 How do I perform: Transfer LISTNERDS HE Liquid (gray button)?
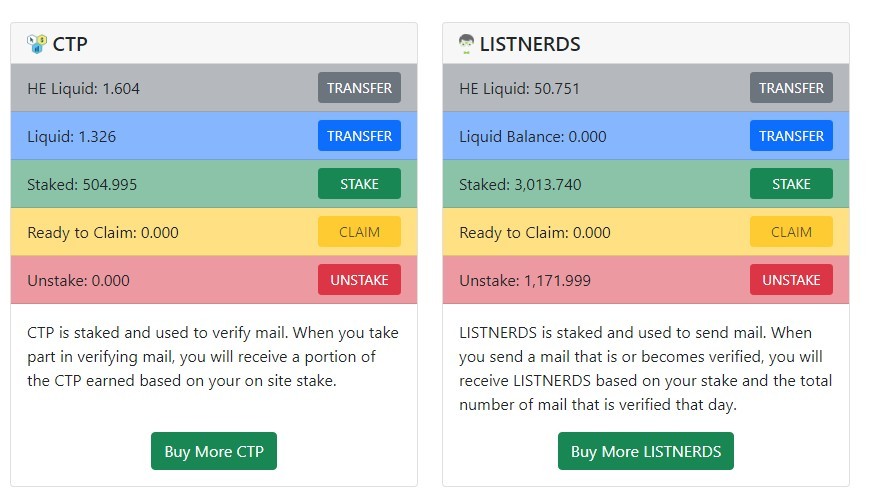[791, 88]
